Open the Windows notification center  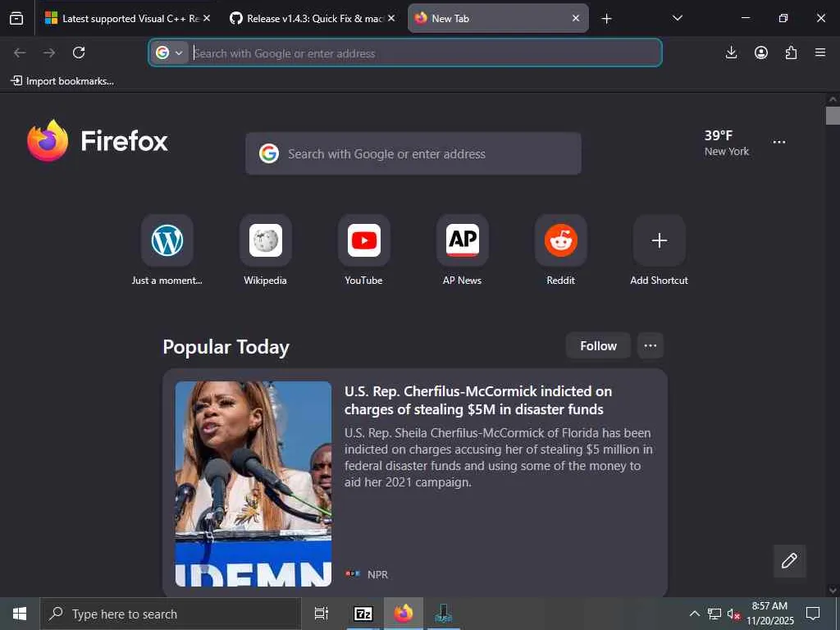click(x=813, y=614)
